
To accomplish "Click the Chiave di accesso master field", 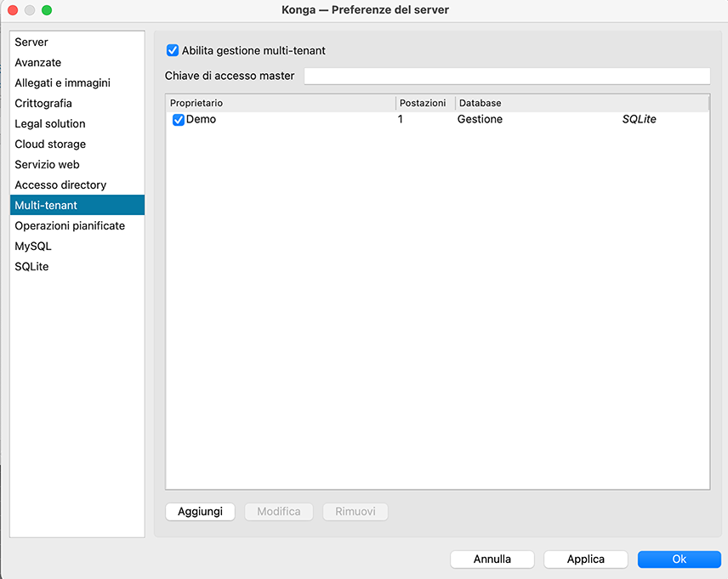I will click(507, 76).
